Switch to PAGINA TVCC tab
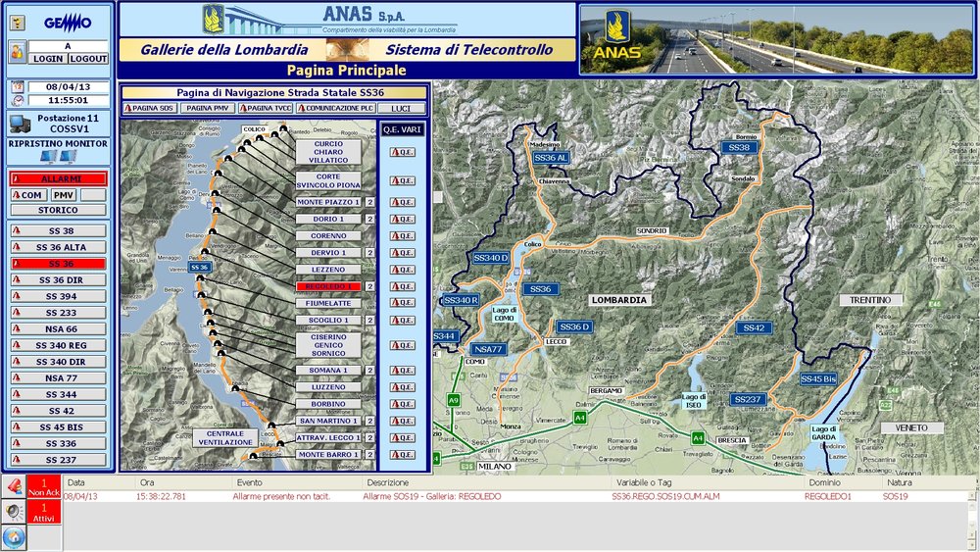This screenshot has width=980, height=552. coord(266,108)
